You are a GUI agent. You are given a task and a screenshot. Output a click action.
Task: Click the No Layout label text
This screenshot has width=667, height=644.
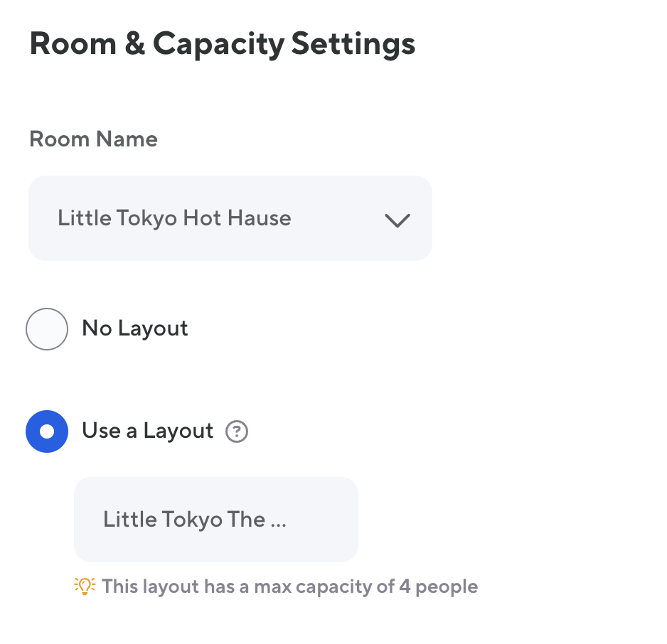coord(135,328)
